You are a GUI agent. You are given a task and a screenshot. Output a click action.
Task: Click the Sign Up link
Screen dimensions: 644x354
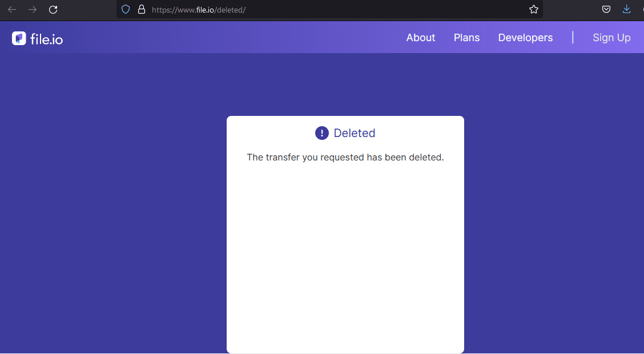[x=611, y=37]
